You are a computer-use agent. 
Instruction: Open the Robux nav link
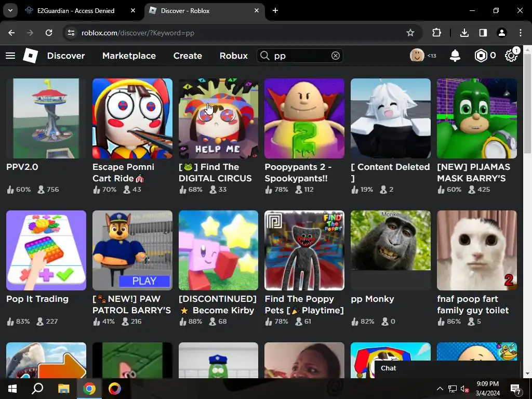point(233,56)
